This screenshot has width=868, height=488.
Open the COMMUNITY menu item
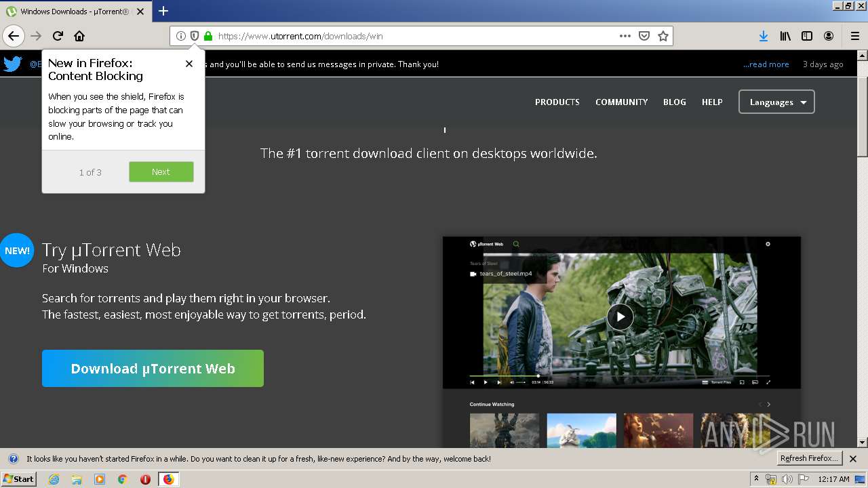(622, 102)
